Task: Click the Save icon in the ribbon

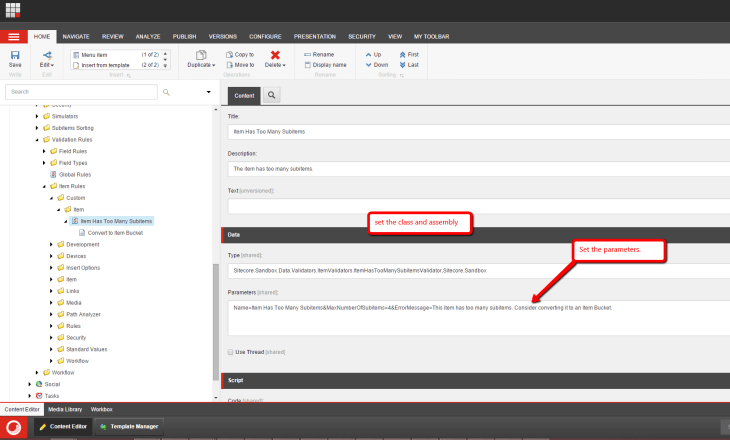Action: click(x=15, y=55)
